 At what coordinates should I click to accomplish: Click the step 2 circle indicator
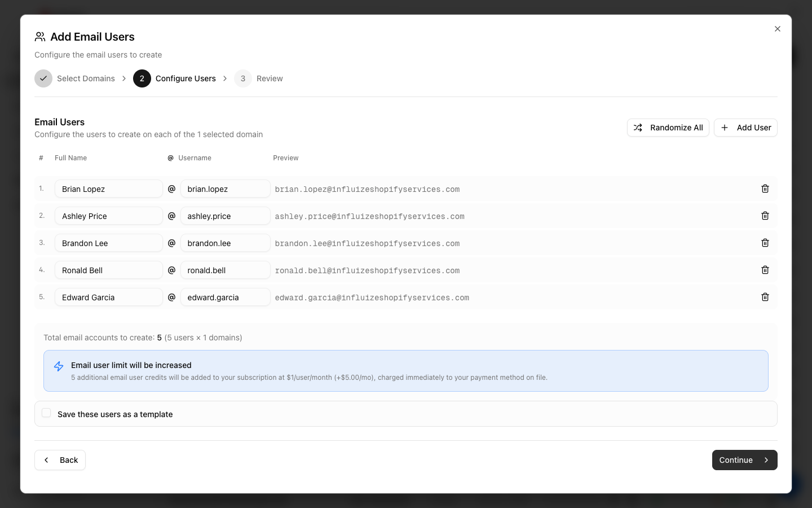142,78
